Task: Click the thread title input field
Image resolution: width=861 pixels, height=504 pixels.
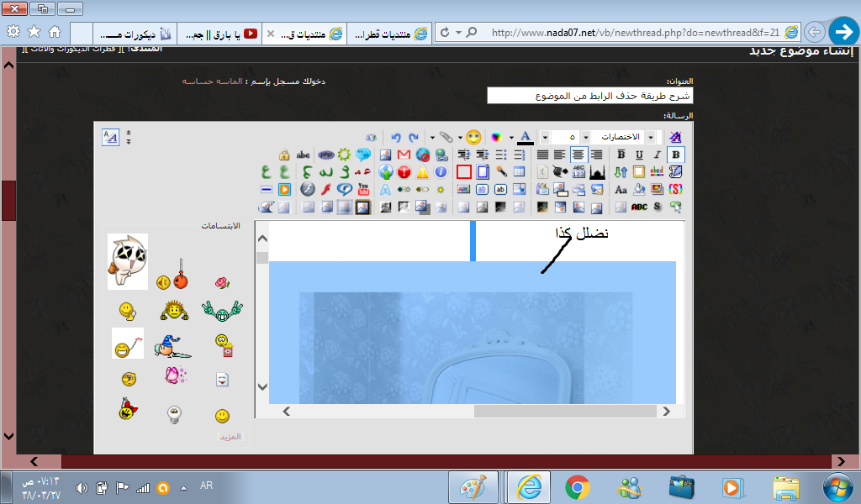Action: point(590,96)
